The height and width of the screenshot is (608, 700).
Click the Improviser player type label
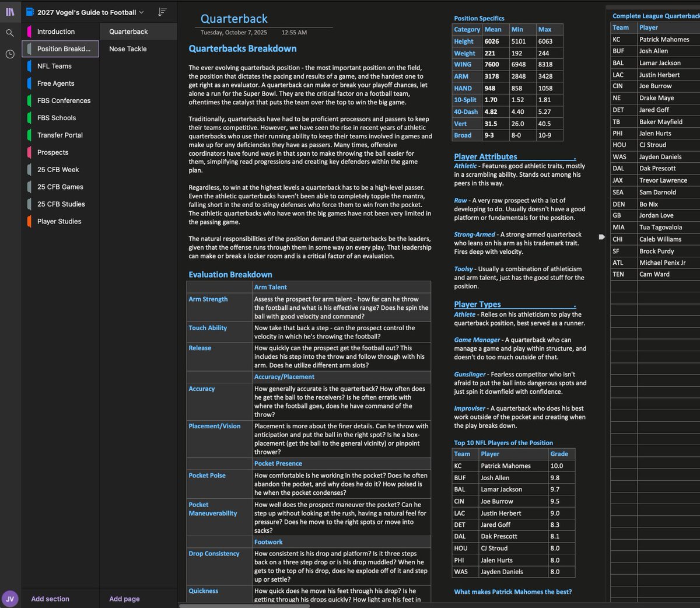click(470, 408)
